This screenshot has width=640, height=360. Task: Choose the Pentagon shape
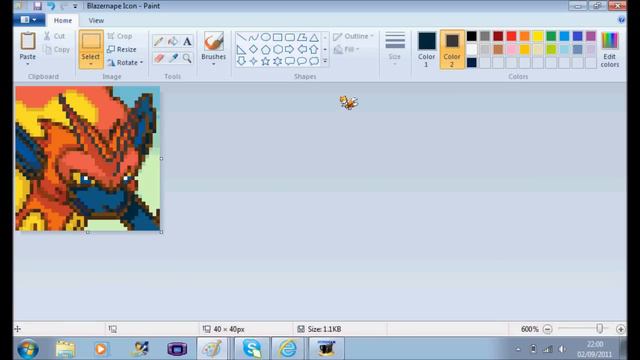point(265,49)
